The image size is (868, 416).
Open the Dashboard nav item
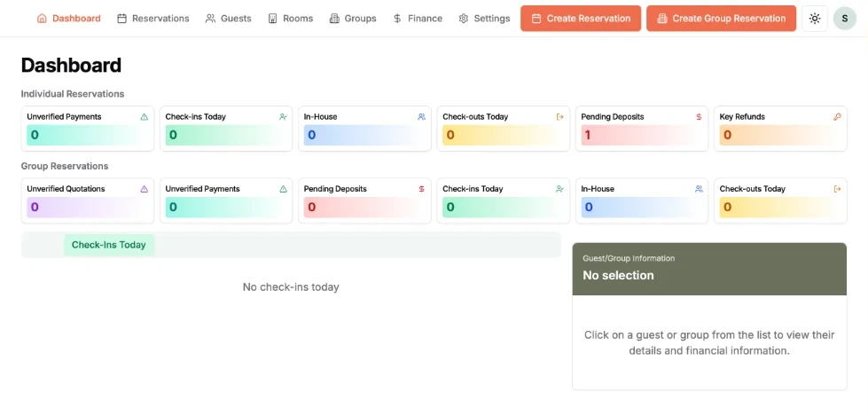(x=68, y=19)
